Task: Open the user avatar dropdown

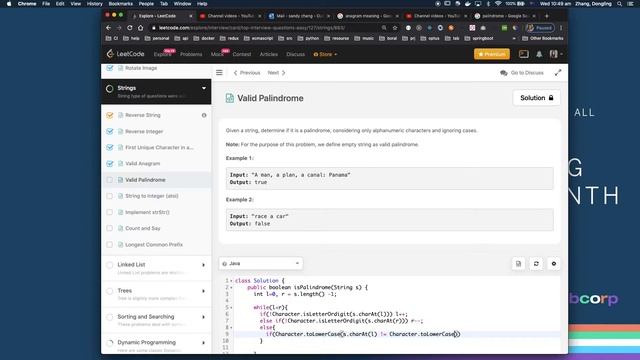Action: (556, 54)
